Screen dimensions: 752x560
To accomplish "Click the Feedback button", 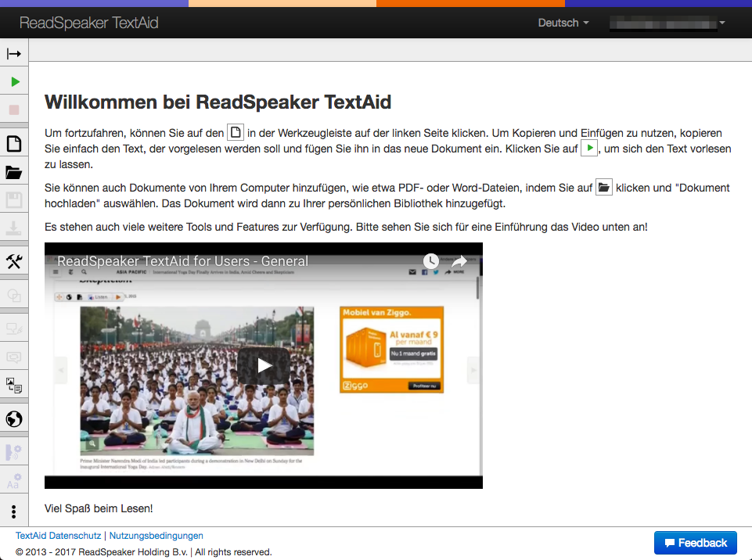I will point(696,543).
